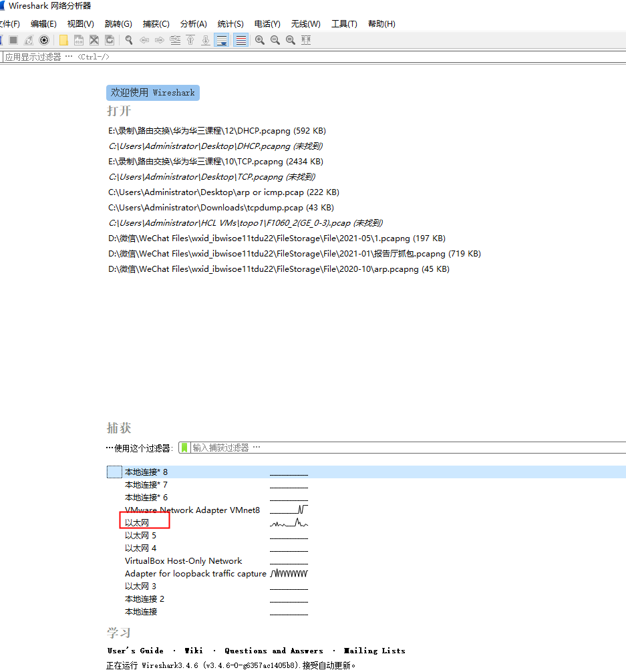Click the display filter input field
This screenshot has height=672, width=626.
pyautogui.click(x=315, y=57)
